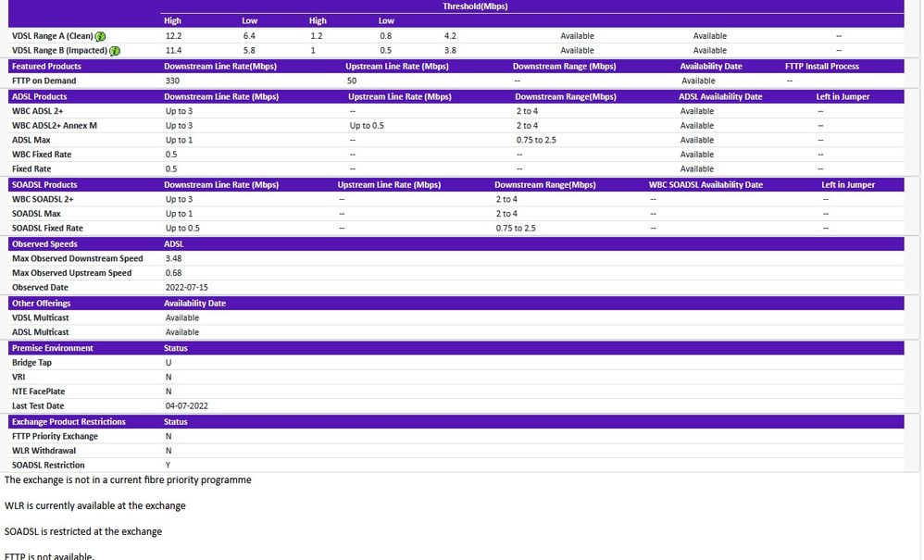This screenshot has height=560, width=924.
Task: Click the Featured Products section header
Action: [x=46, y=67]
